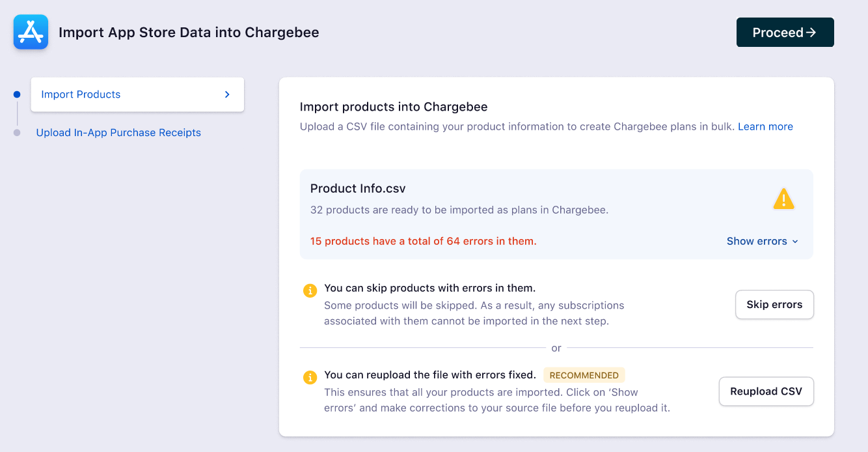Click the Skip errors button
868x452 pixels.
pyautogui.click(x=774, y=304)
